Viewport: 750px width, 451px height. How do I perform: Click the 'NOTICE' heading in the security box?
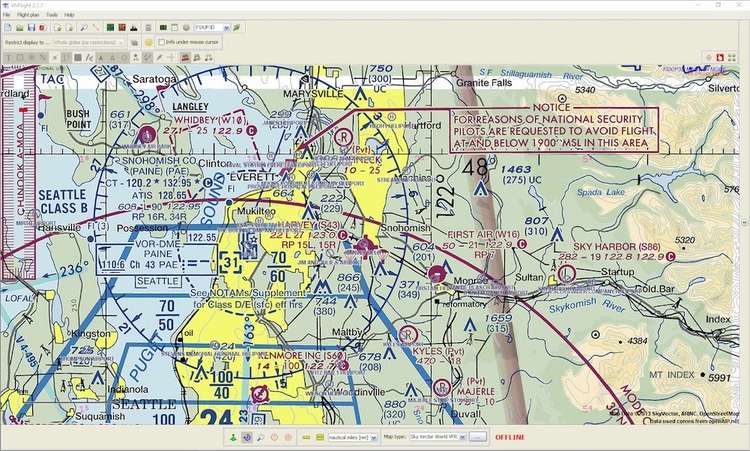[551, 108]
